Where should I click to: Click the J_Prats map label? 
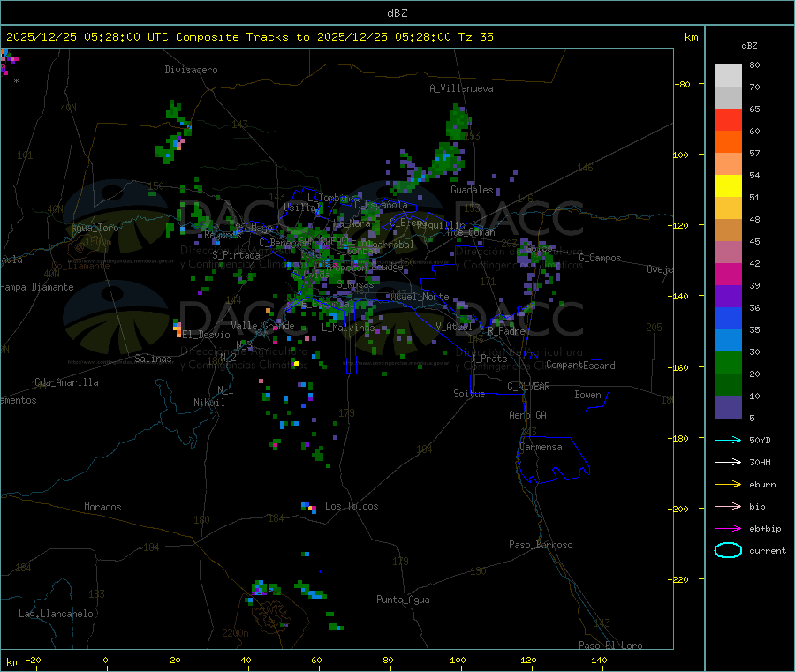coord(488,358)
